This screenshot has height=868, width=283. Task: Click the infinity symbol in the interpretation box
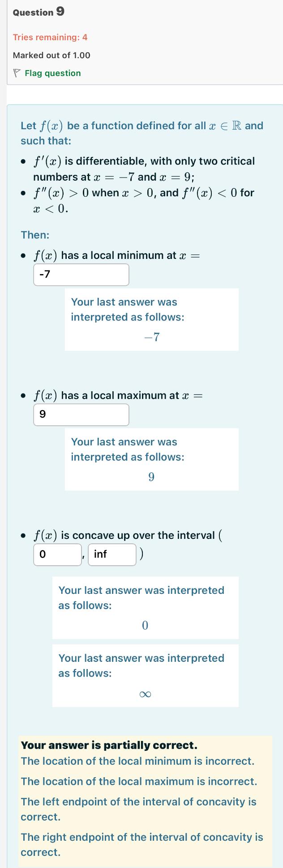coord(145,693)
